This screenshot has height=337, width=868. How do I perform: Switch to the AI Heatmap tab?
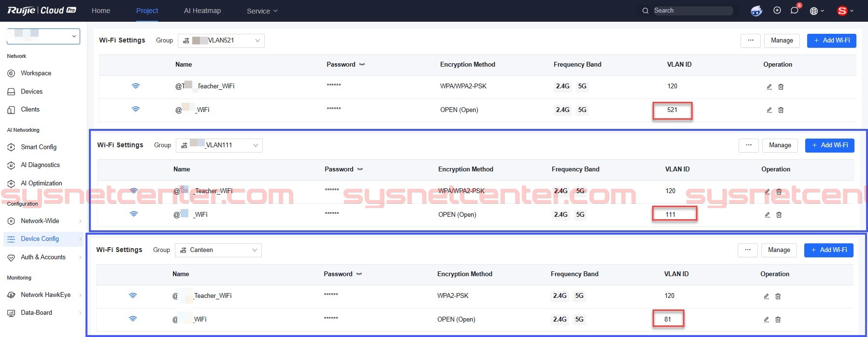click(202, 11)
